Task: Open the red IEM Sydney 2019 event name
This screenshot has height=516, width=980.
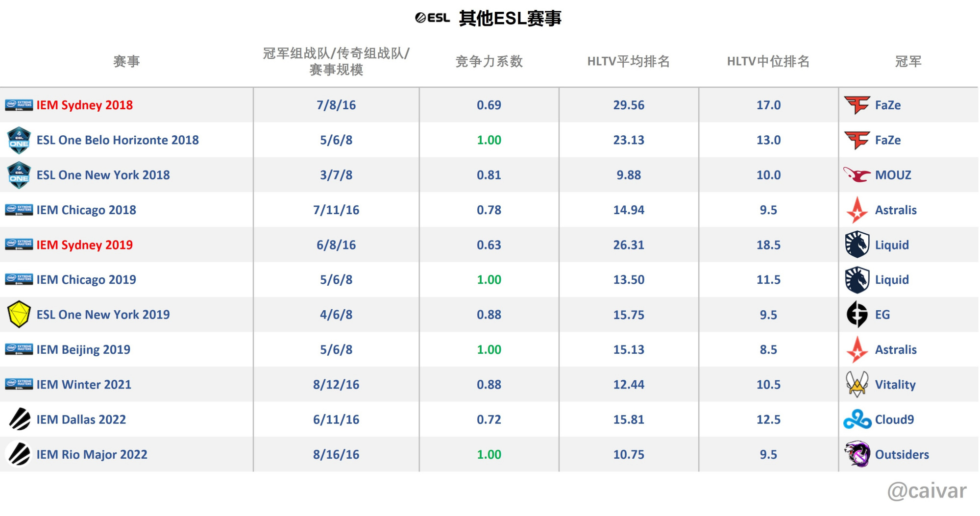Action: pyautogui.click(x=85, y=245)
